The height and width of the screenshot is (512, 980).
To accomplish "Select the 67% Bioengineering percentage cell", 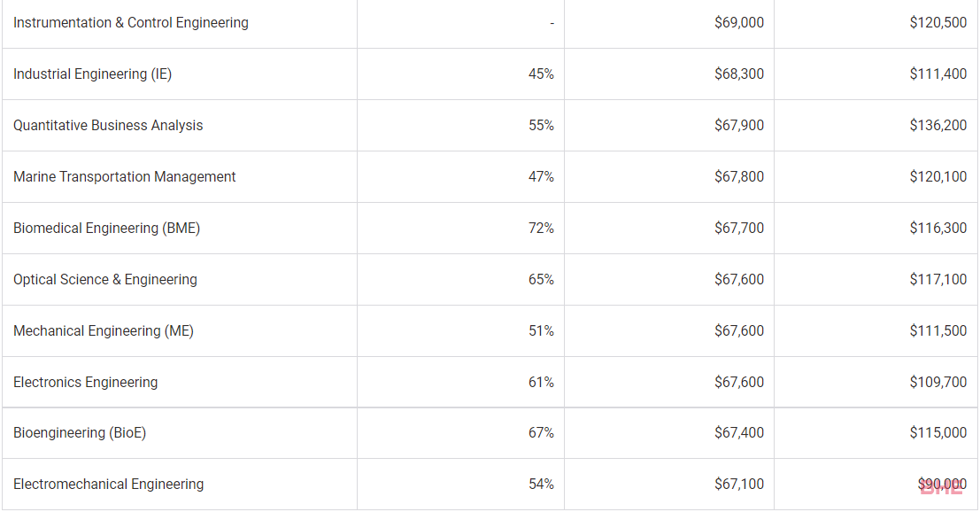I will tap(541, 432).
